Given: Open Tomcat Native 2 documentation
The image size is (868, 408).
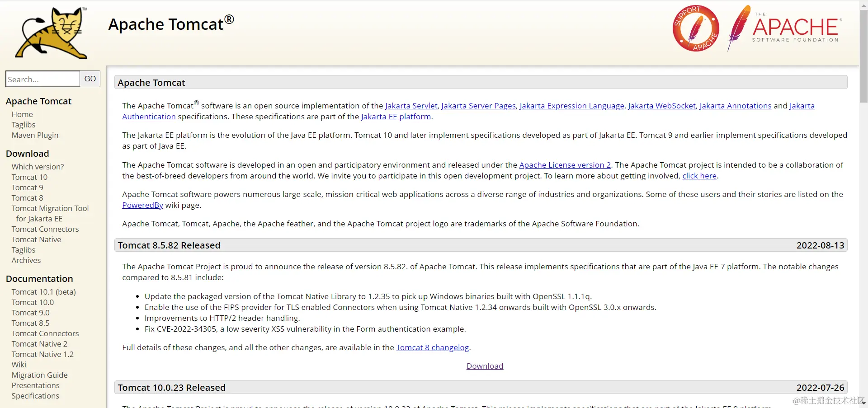Looking at the screenshot, I should [39, 344].
